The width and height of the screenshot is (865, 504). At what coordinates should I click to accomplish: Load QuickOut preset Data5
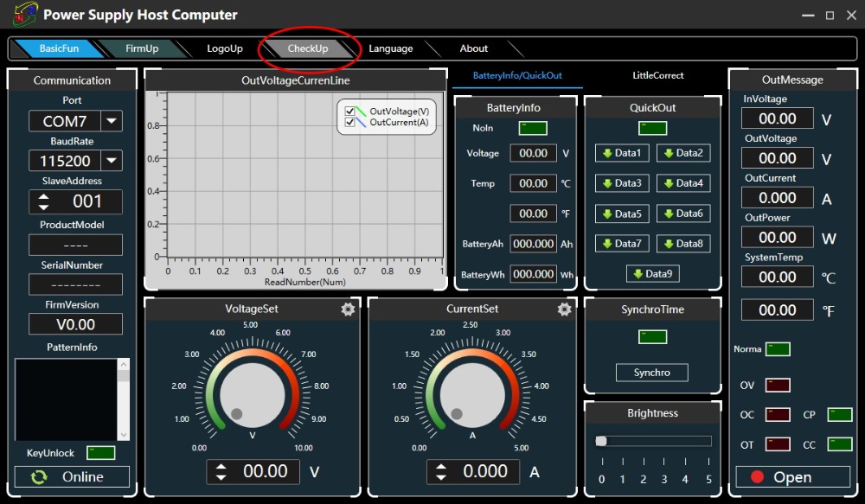pyautogui.click(x=622, y=214)
